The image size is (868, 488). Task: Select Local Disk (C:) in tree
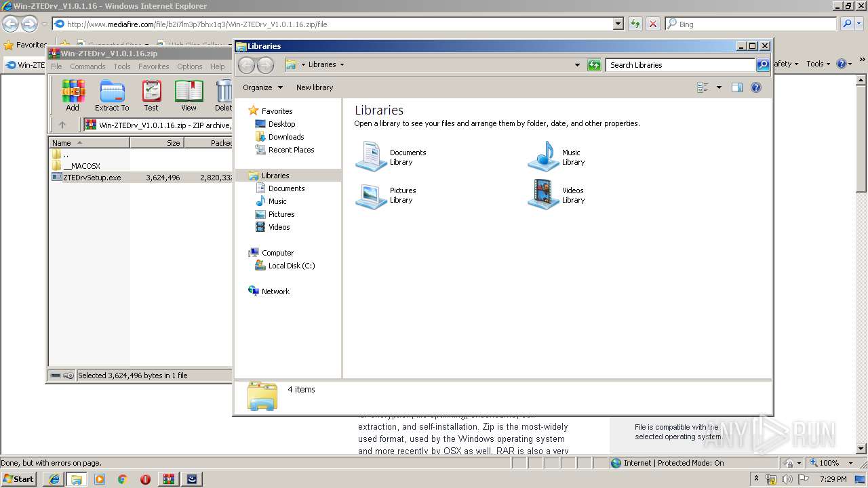point(292,266)
